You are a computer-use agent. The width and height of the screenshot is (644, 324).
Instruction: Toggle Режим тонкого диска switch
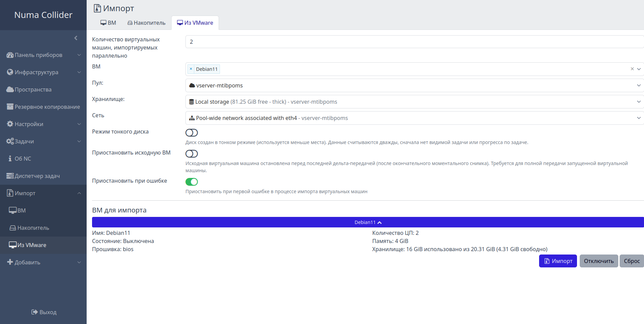coord(192,133)
